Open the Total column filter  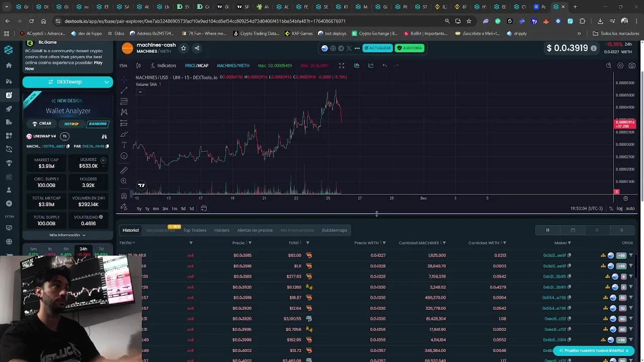307,243
